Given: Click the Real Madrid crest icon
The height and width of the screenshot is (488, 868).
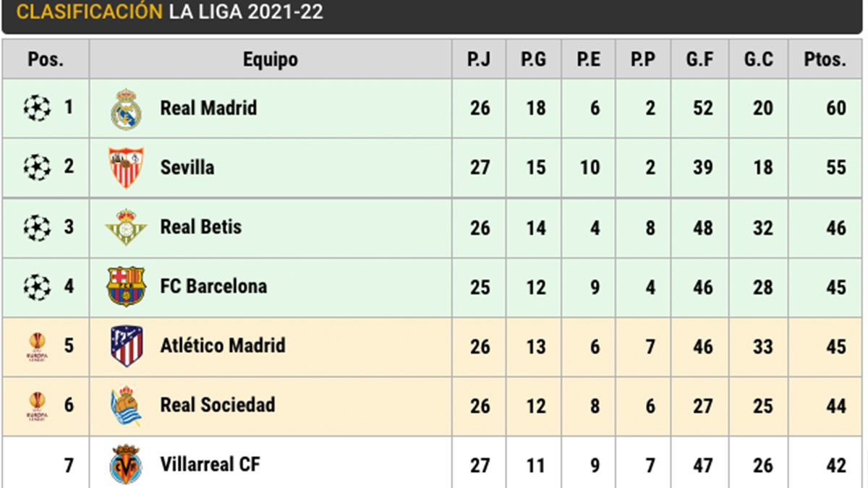Looking at the screenshot, I should tap(126, 109).
